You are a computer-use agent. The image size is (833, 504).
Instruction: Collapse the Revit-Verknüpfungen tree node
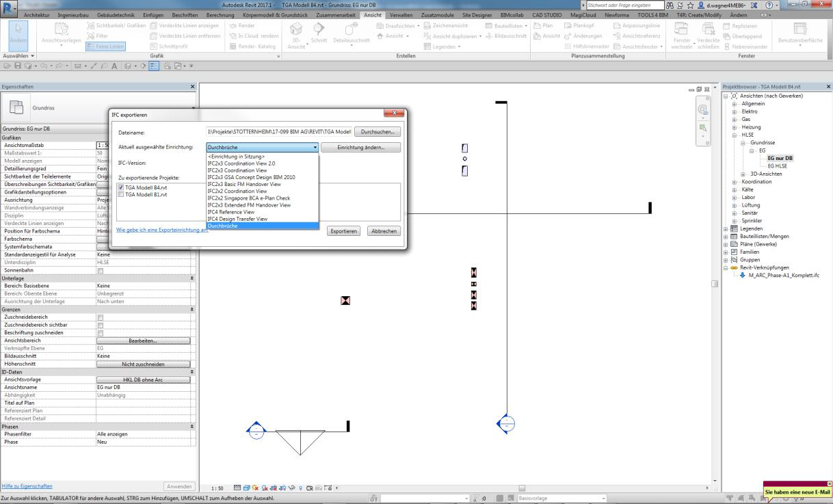click(x=726, y=267)
